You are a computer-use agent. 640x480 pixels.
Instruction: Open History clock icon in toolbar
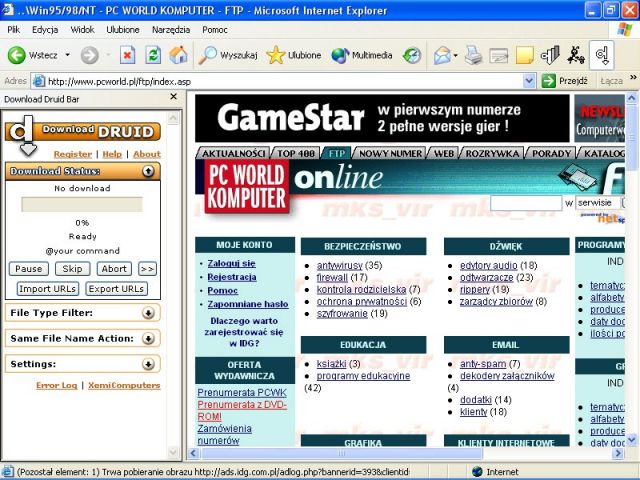[412, 55]
